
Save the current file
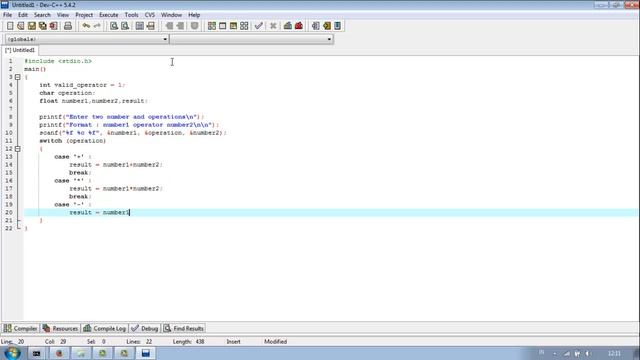tap(32, 26)
